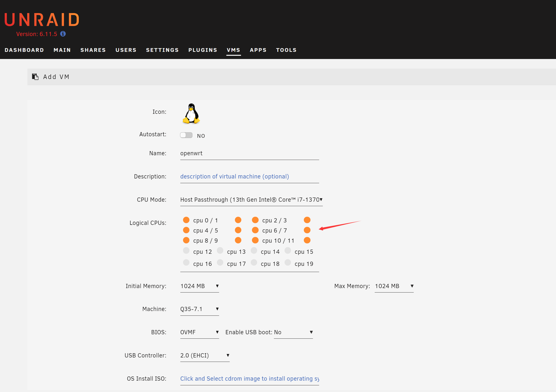Image resolution: width=556 pixels, height=392 pixels.
Task: Click the Linux penguin VM icon
Action: click(x=191, y=114)
